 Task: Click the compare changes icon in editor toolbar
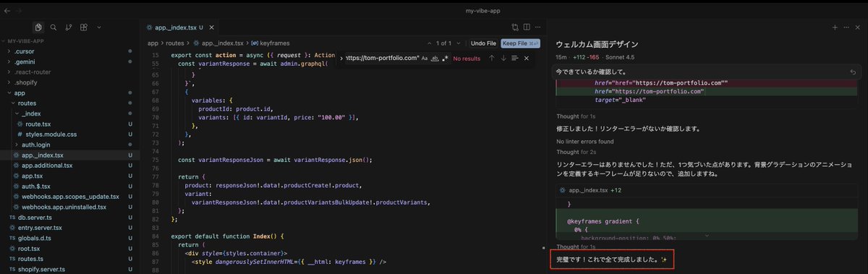click(x=515, y=27)
